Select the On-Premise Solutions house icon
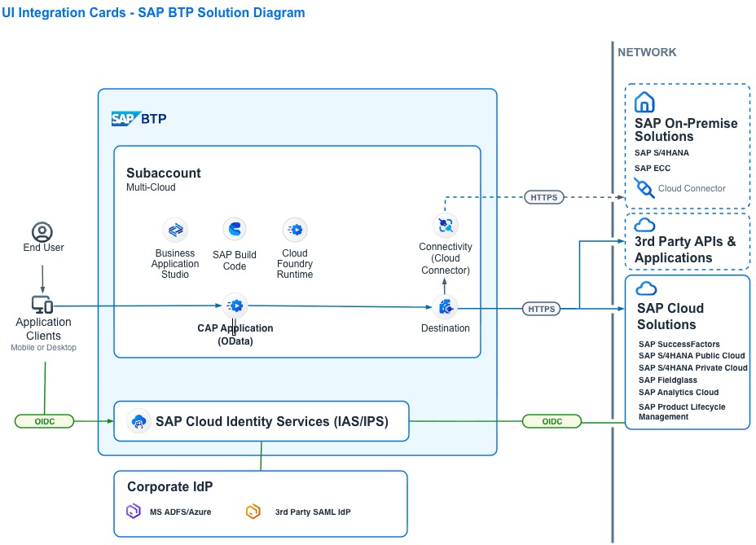The width and height of the screenshot is (756, 545). tap(644, 103)
